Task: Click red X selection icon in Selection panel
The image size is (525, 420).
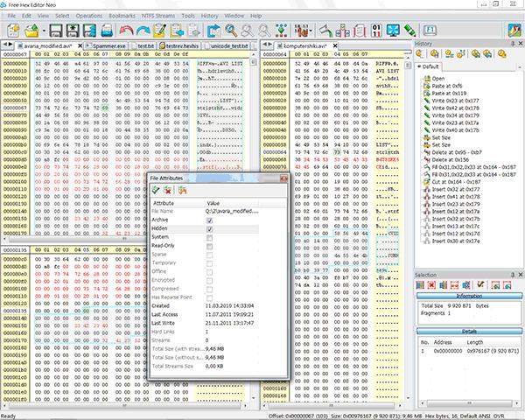Action: coord(431,284)
